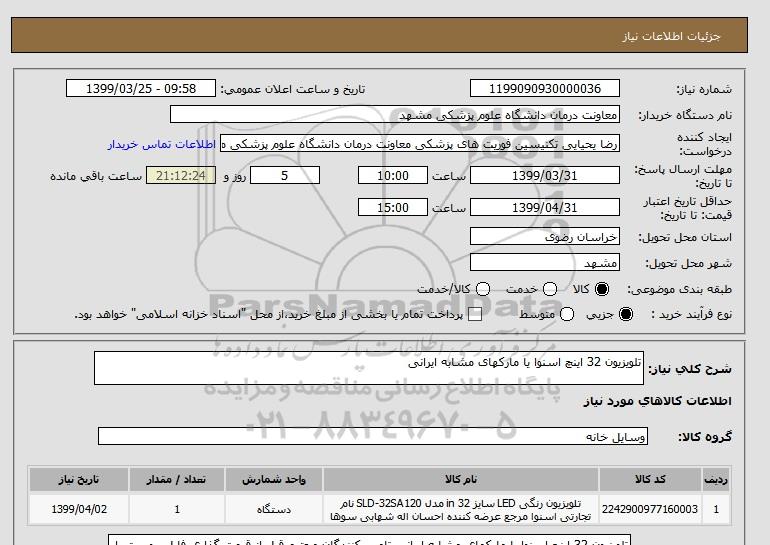Click the deadline time field 10:00
This screenshot has width=770, height=545.
click(393, 175)
